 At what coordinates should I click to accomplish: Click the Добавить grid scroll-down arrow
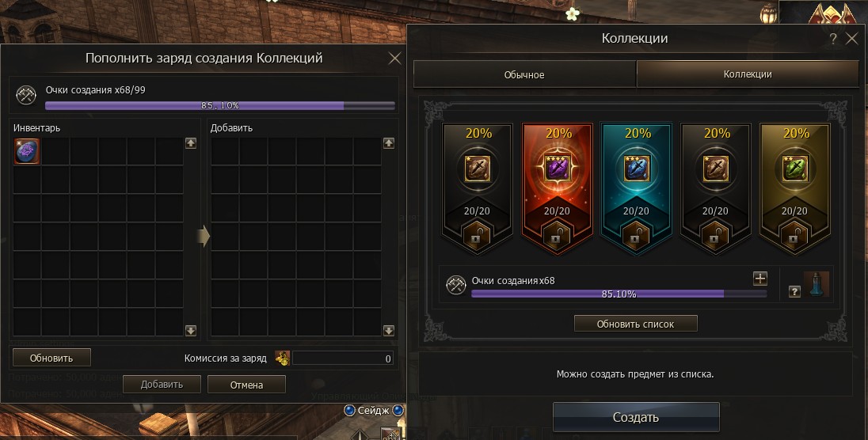coord(389,331)
